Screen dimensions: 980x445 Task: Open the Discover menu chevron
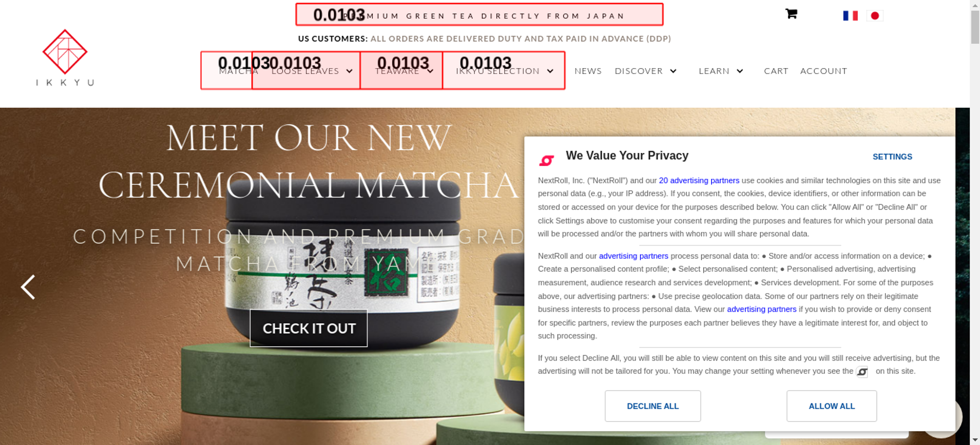(673, 71)
